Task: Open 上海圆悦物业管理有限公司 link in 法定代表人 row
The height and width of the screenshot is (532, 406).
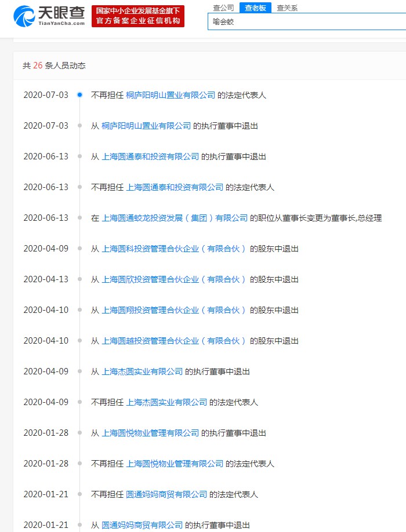Action: (x=175, y=464)
